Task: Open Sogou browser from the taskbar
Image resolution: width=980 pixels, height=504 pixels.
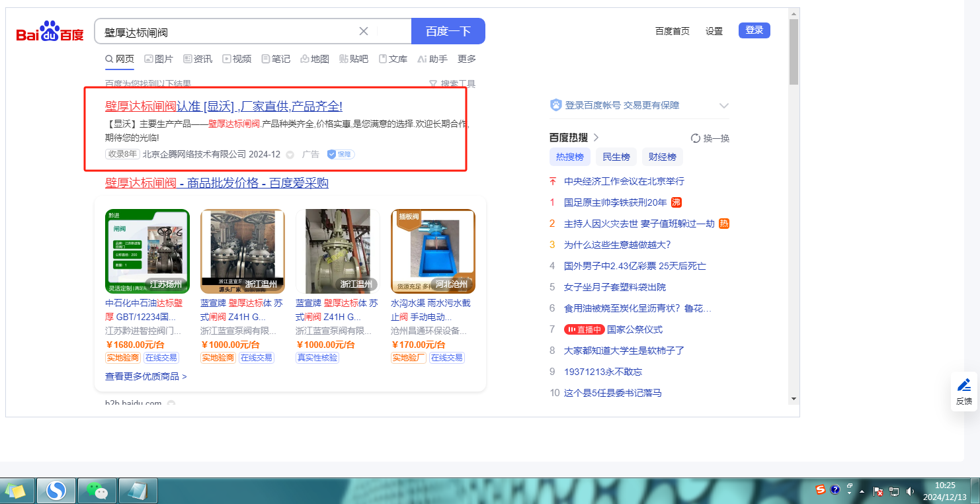Action: pos(56,491)
